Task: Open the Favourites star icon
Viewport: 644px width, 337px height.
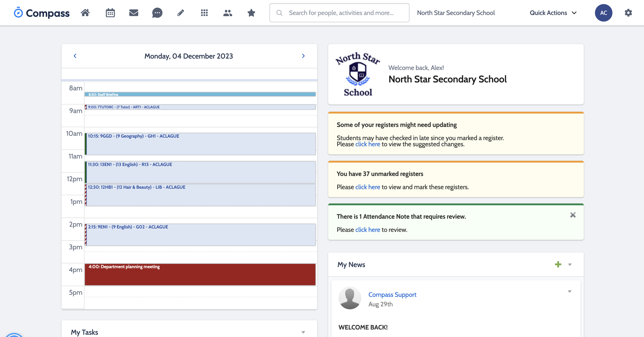Action: [251, 13]
